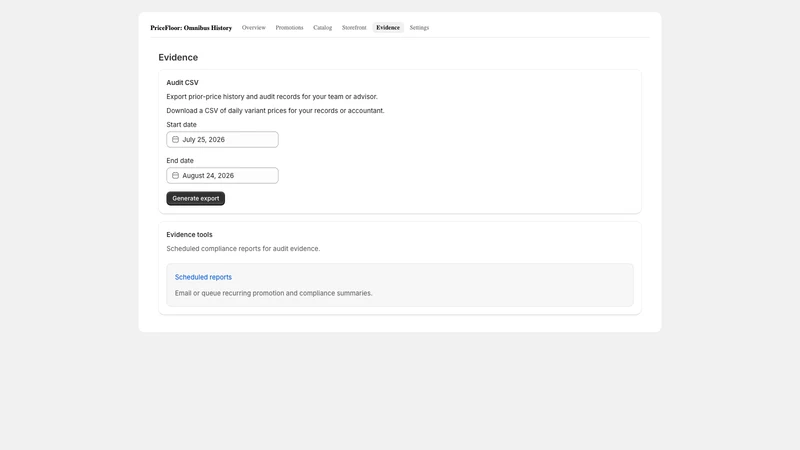The height and width of the screenshot is (450, 800).
Task: Switch to the Catalog tab
Action: (x=322, y=28)
